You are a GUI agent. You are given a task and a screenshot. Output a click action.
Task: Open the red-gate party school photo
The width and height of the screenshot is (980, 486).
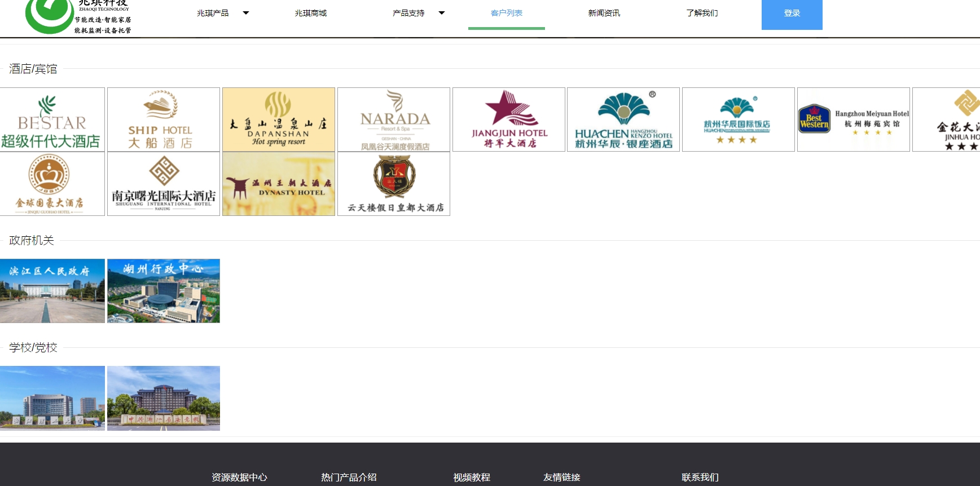[x=164, y=398]
